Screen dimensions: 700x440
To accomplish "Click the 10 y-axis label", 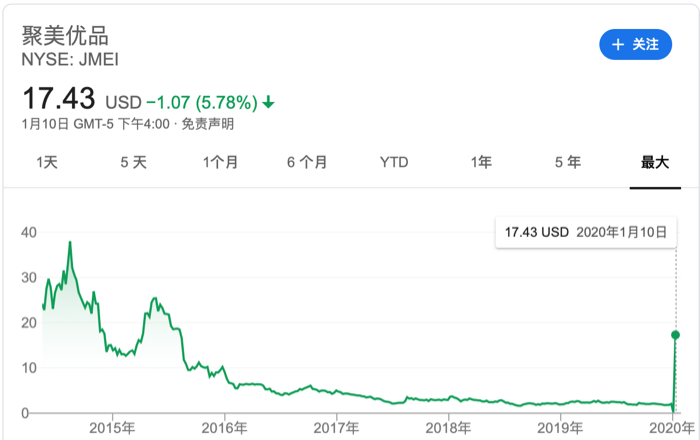I will coord(29,368).
